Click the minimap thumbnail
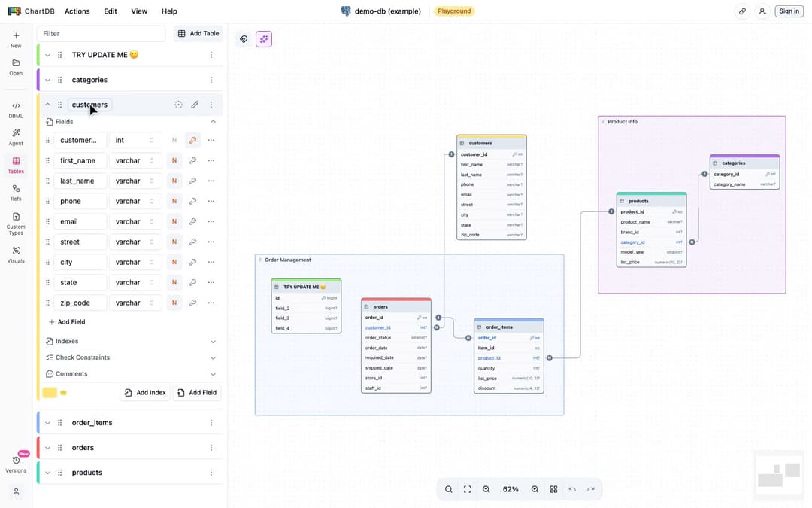 click(x=778, y=476)
